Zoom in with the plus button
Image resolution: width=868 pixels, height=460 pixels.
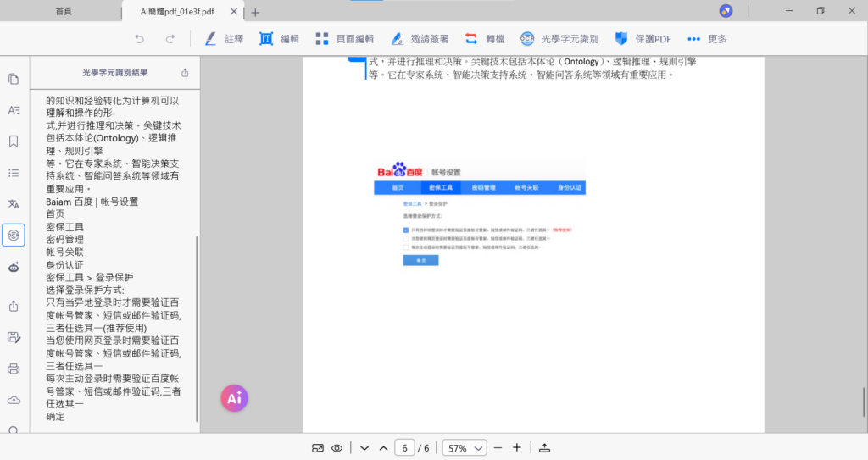point(517,448)
